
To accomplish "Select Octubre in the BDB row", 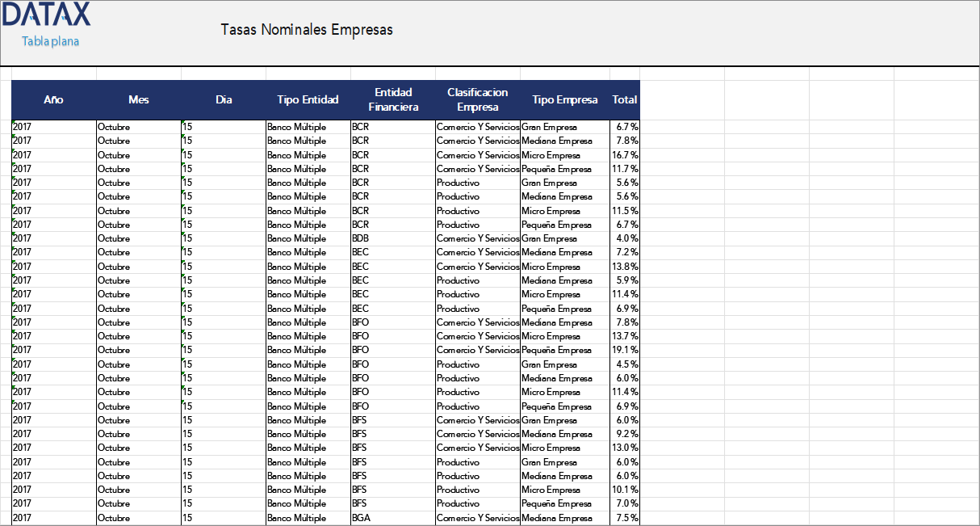I will pyautogui.click(x=139, y=238).
